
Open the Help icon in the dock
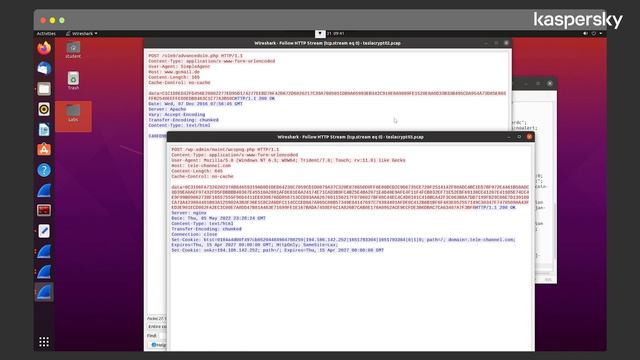coord(44,170)
